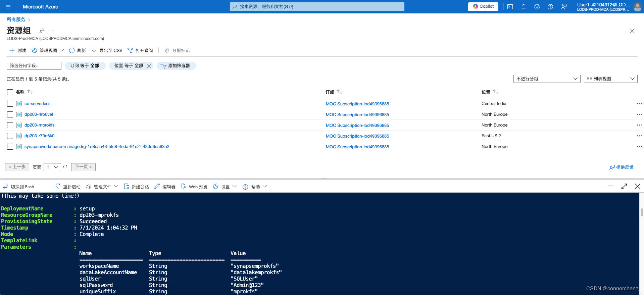Open the cc-serverless resource group
Screen dimensions: 644x295
tap(37, 104)
